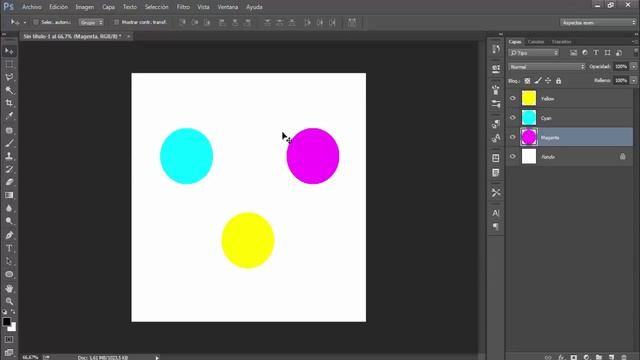Select the Gradient tool
The image size is (640, 360).
click(9, 196)
